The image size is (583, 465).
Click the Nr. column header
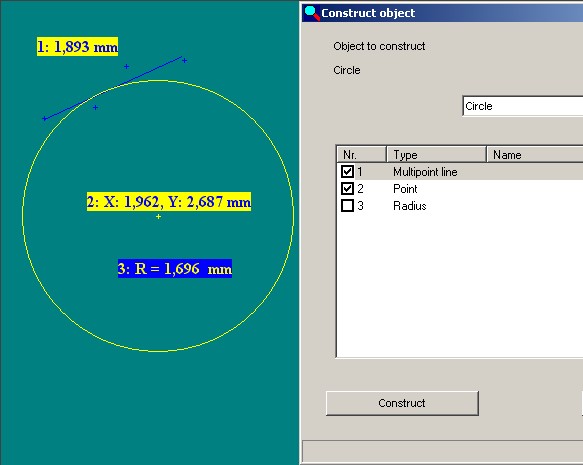point(361,154)
